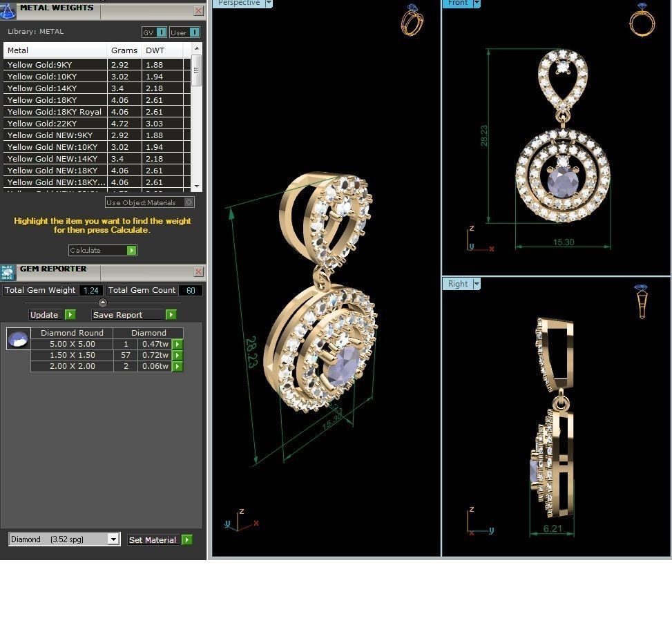Viewport: 672px width, 643px height.
Task: Select the Perspective viewport tab
Action: pyautogui.click(x=239, y=3)
